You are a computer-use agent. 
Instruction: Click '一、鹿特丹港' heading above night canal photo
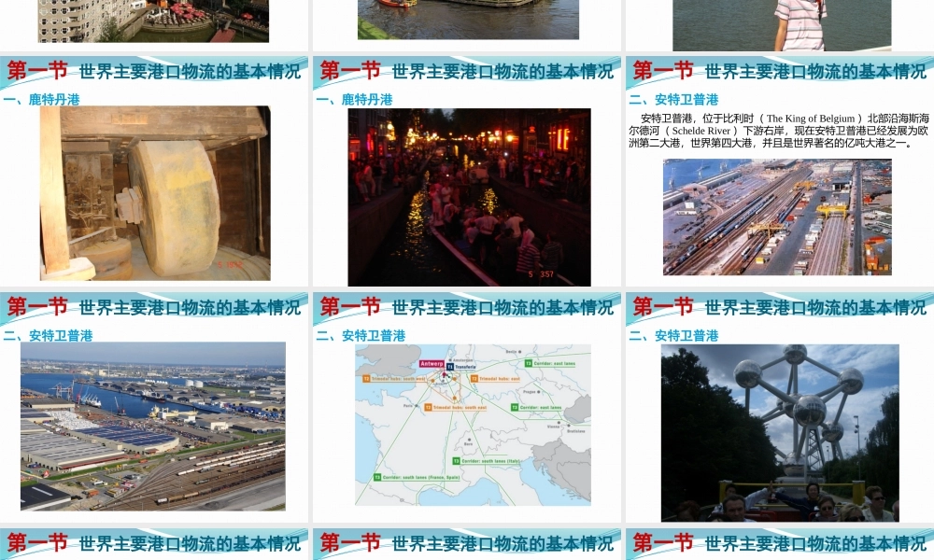(x=354, y=99)
